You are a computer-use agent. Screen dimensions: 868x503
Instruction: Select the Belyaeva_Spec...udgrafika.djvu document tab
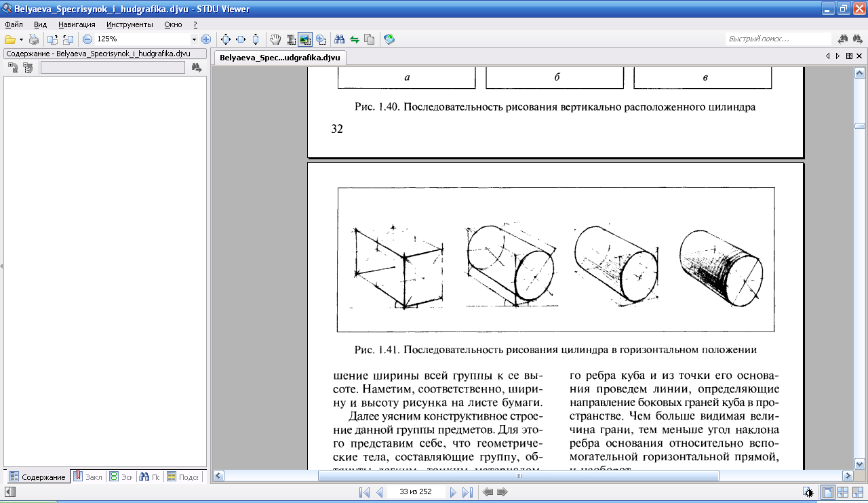click(x=279, y=58)
